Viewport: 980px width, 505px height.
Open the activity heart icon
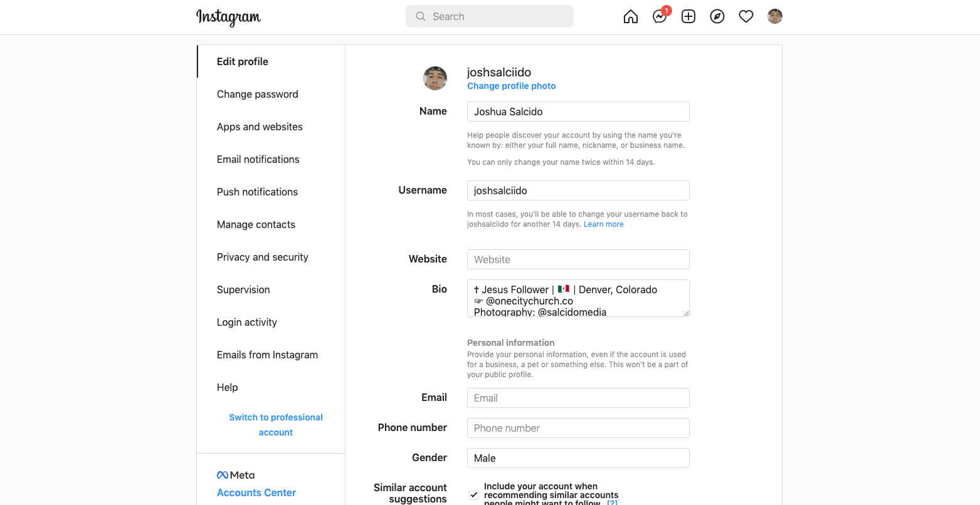point(746,17)
